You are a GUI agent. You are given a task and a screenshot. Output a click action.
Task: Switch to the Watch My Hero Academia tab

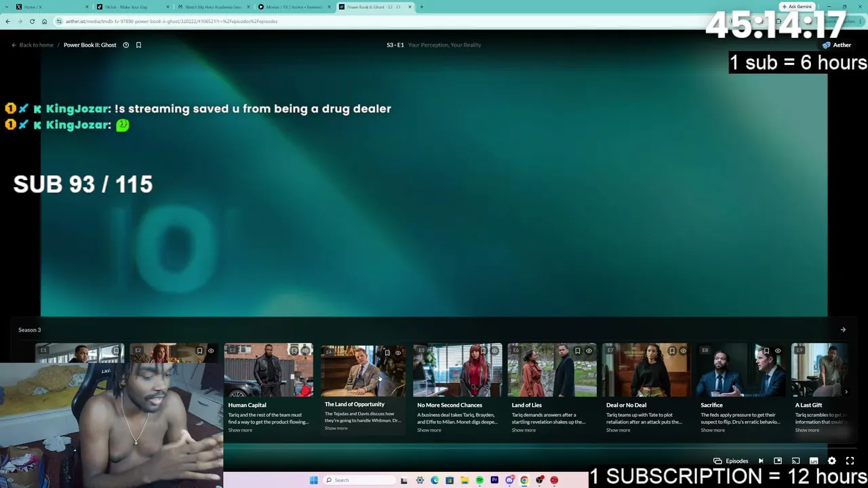213,7
